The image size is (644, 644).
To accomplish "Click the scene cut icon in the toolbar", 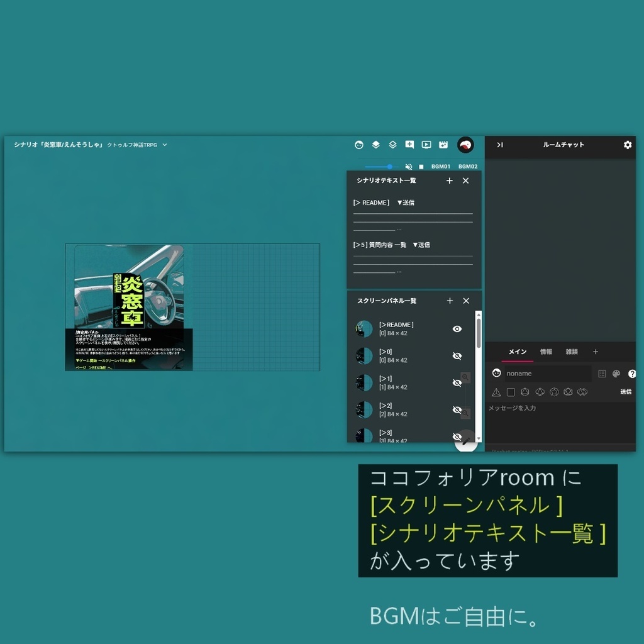I will [443, 145].
